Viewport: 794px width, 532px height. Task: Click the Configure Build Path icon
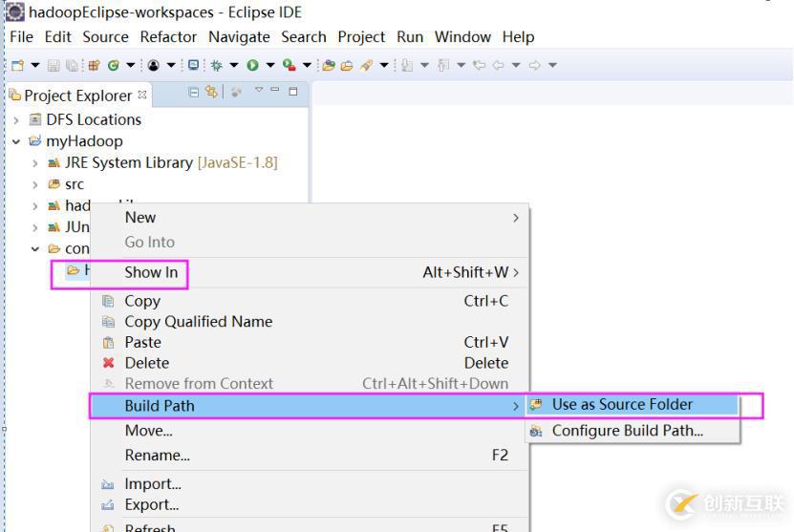coord(536,431)
